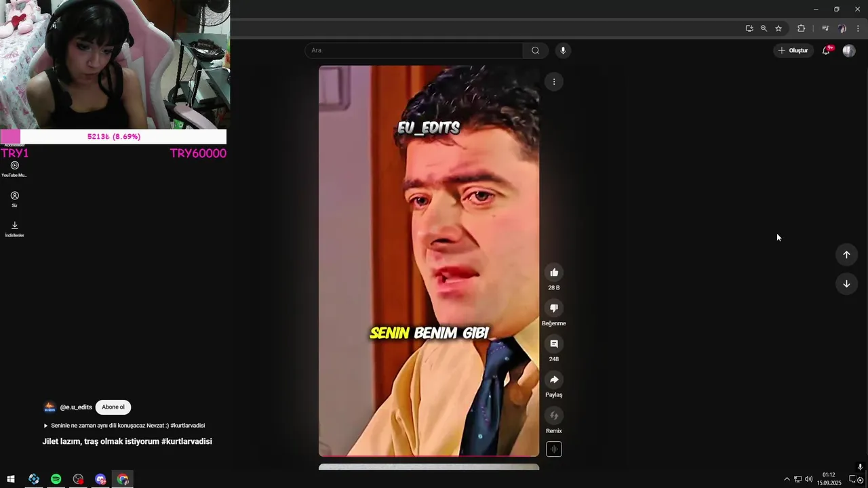Open the comments showing 248
868x488 pixels.
554,344
